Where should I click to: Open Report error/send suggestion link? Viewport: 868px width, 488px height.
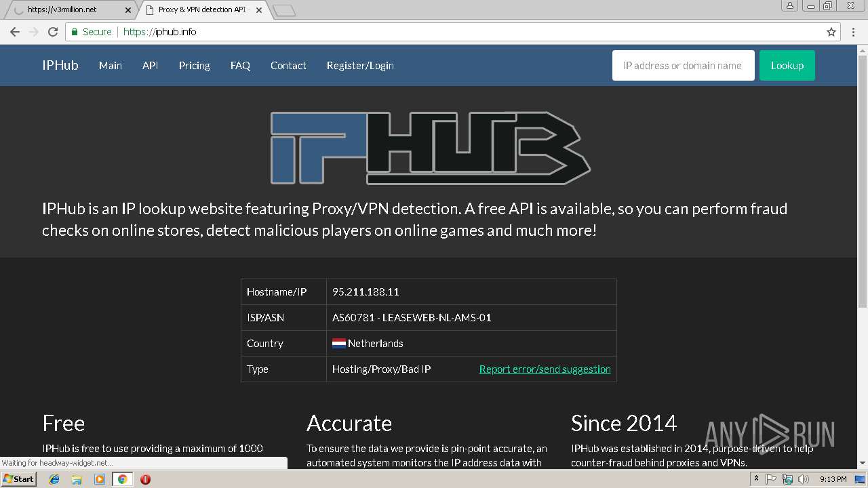click(545, 369)
